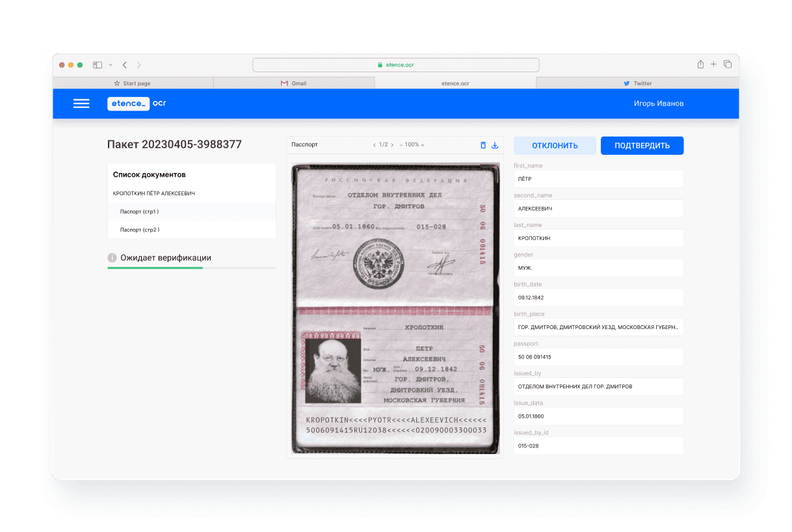Open a new tab with the plus icon
Image resolution: width=792 pixels, height=532 pixels.
pos(713,64)
